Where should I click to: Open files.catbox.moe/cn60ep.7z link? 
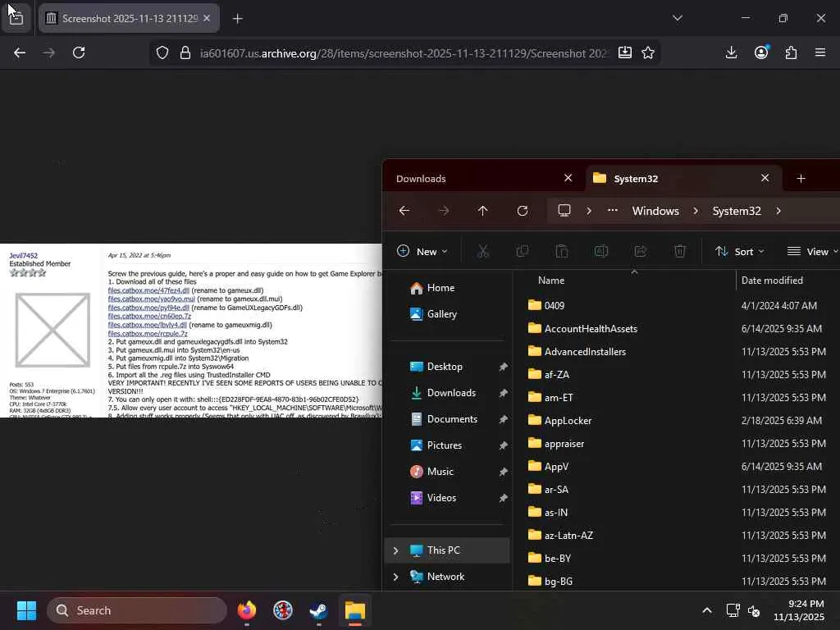click(149, 316)
